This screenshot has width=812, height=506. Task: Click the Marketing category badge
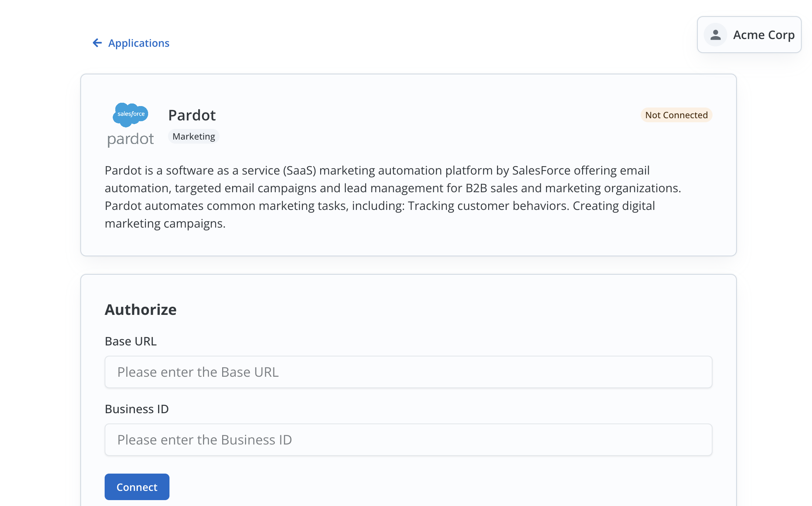coord(193,136)
